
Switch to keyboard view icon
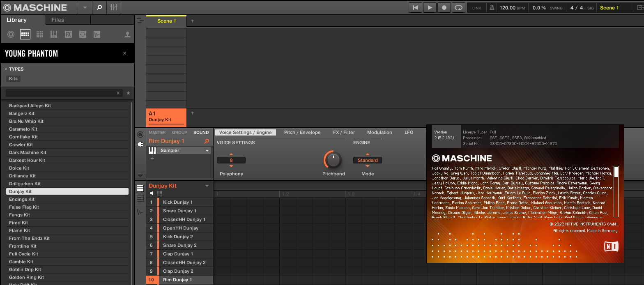click(140, 199)
